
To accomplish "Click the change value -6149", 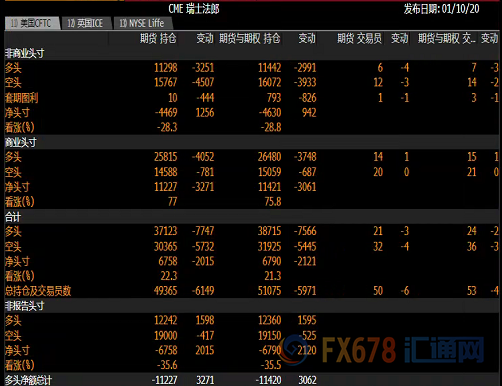I will pyautogui.click(x=203, y=291).
